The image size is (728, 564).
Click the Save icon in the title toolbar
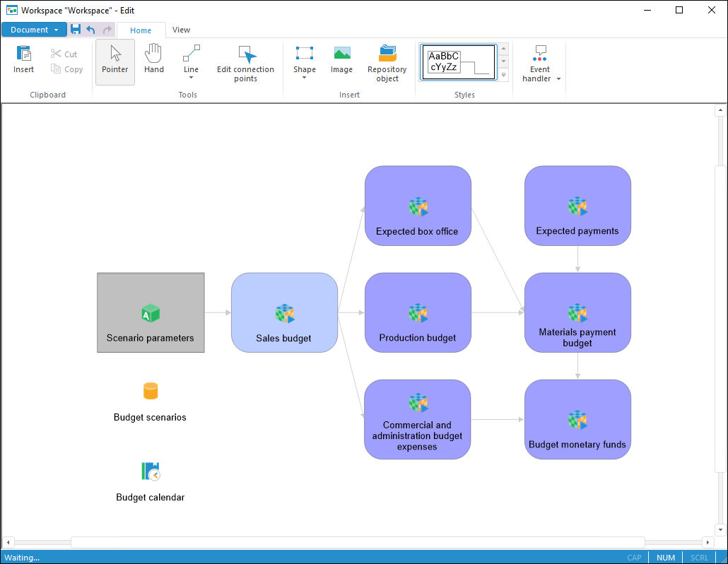(x=76, y=30)
